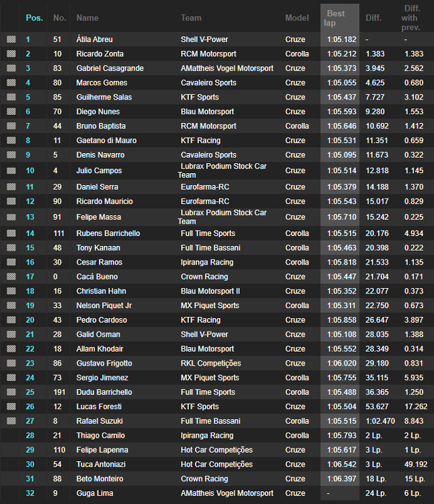Screen dimensions: 434x504
Task: Click Blau Motorsport II team name
Action: (210, 291)
